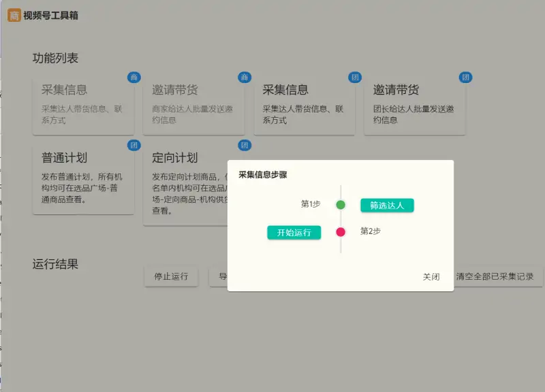
Task: Open the merchant 邀请带货 feature card
Action: pos(193,102)
